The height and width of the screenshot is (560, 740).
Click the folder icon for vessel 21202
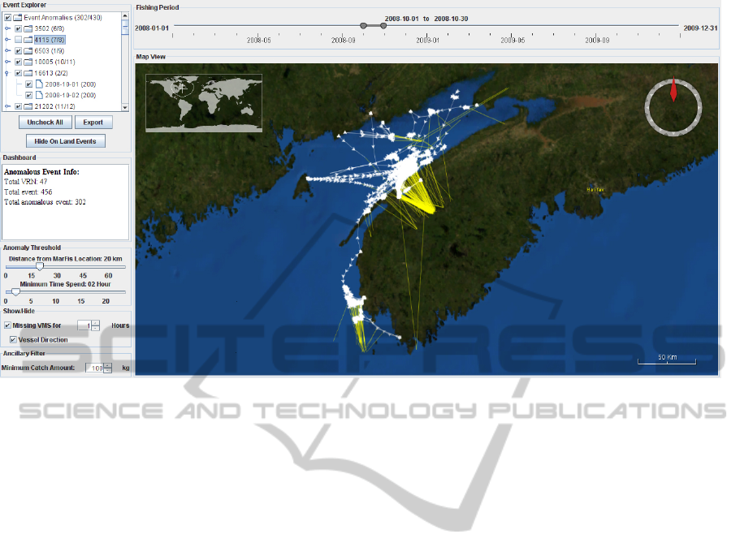(x=28, y=106)
